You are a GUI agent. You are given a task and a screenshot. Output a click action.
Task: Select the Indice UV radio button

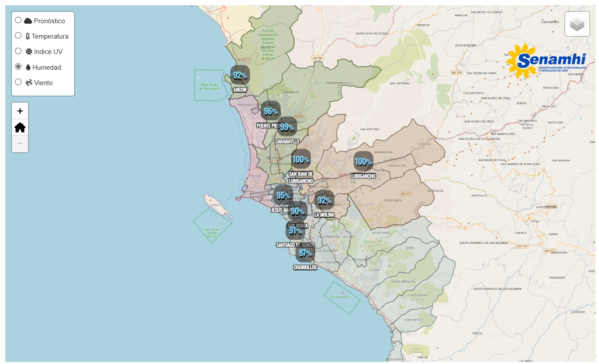tap(18, 51)
